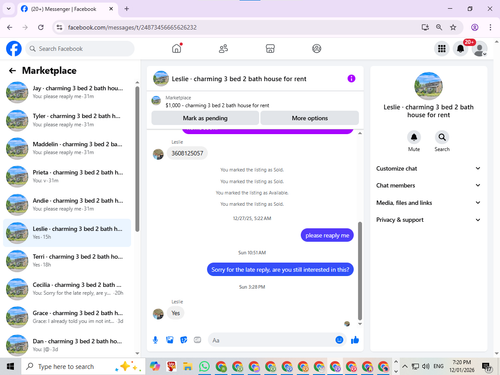Open Tyler's conversation in the list
Image resolution: width=500 pixels, height=375 pixels.
67,120
